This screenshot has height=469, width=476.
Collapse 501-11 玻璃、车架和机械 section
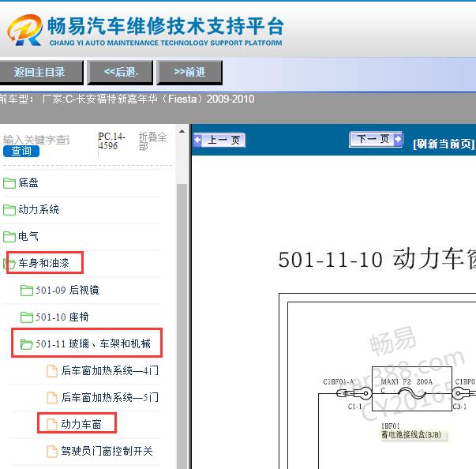(x=93, y=343)
